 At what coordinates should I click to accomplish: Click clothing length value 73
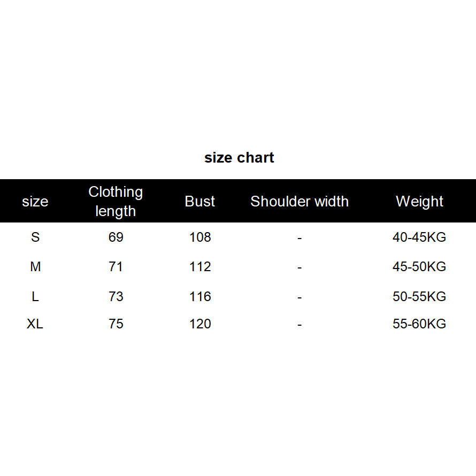(x=116, y=296)
